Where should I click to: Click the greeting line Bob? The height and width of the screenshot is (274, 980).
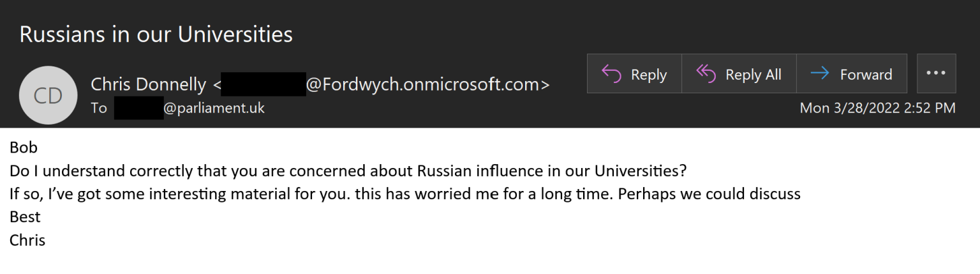24,148
